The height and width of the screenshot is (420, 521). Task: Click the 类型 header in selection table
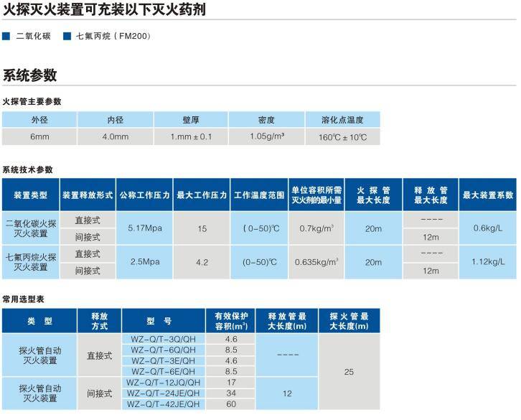coord(39,321)
